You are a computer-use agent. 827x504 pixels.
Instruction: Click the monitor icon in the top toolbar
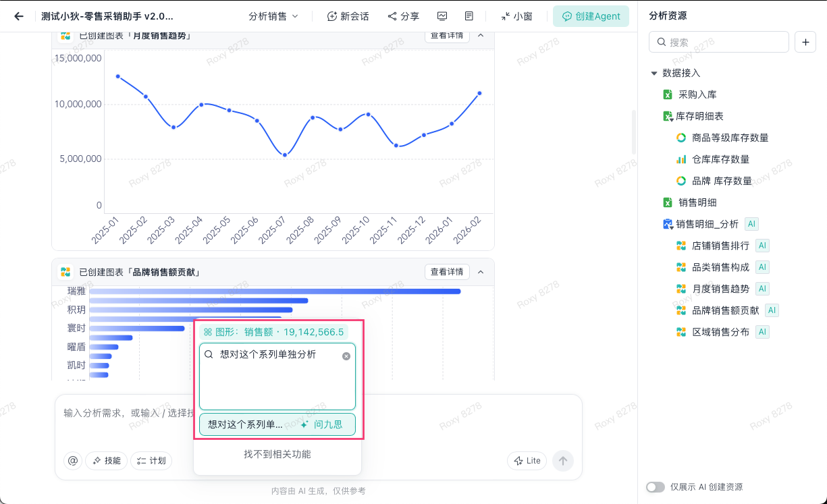442,16
